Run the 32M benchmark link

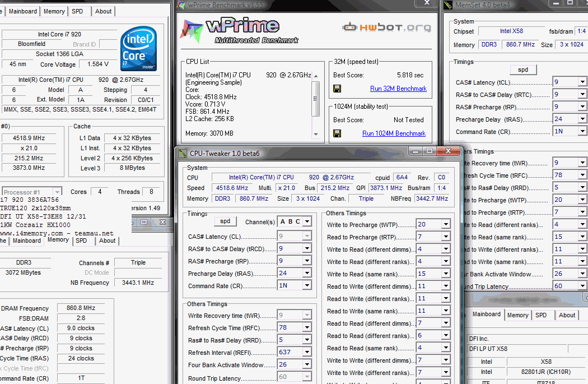click(x=398, y=89)
